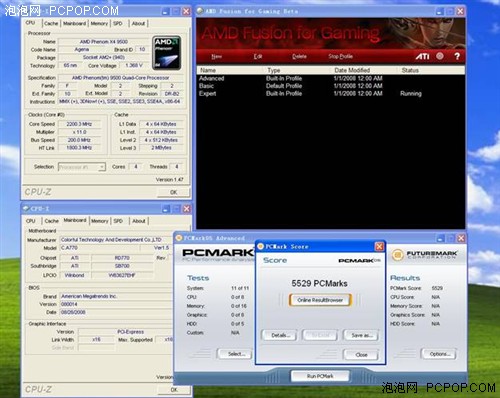Switch to Cache tab in upper CPU-Z window
Viewport: 500px width, 398px height.
pos(51,23)
